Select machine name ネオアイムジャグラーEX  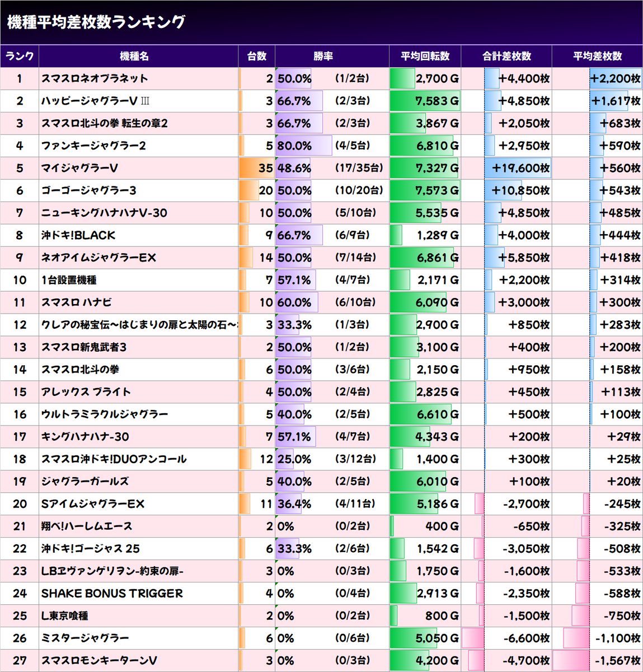pyautogui.click(x=98, y=258)
